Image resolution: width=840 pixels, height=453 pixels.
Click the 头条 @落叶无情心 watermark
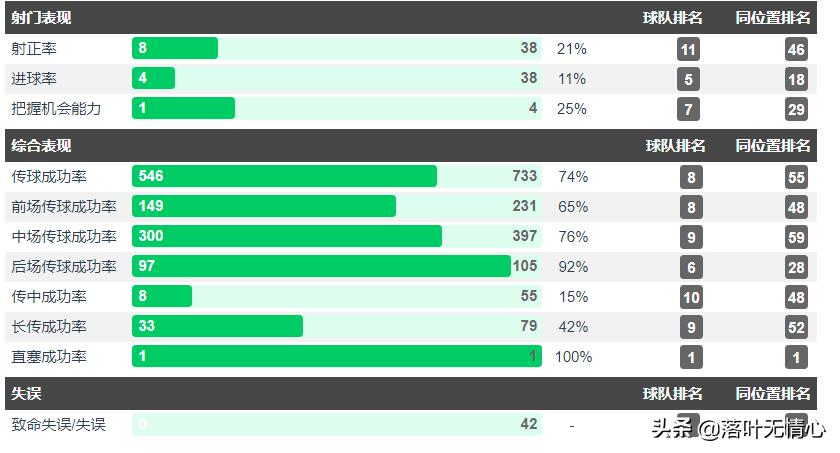pyautogui.click(x=738, y=430)
